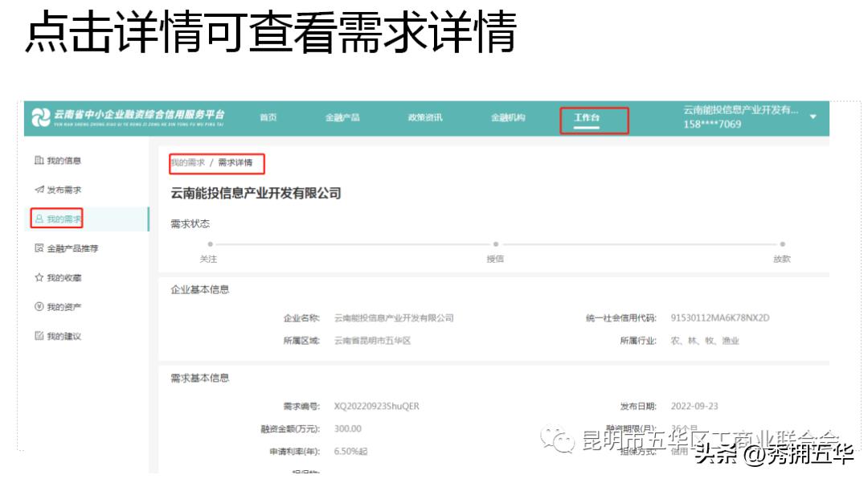Select the company name 云南能投信息产业开发有限公司 heading
Viewport: 868px width, 479px height.
pos(257,192)
